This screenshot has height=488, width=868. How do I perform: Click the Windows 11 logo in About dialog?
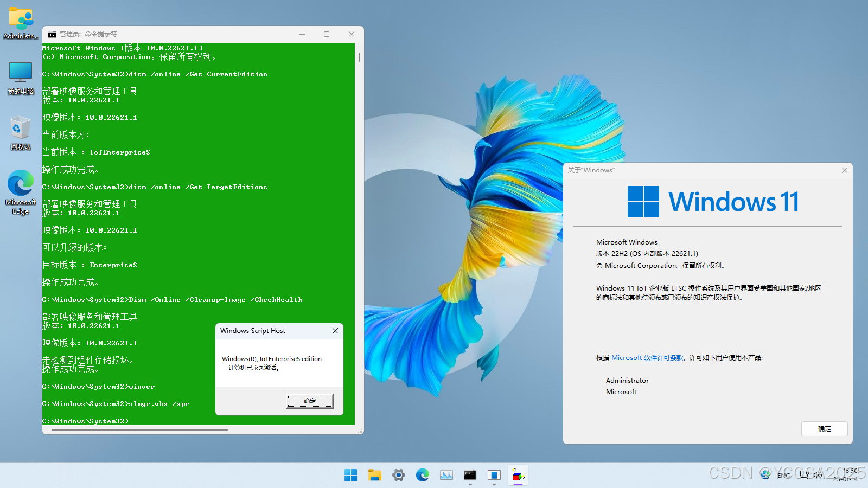(x=713, y=202)
